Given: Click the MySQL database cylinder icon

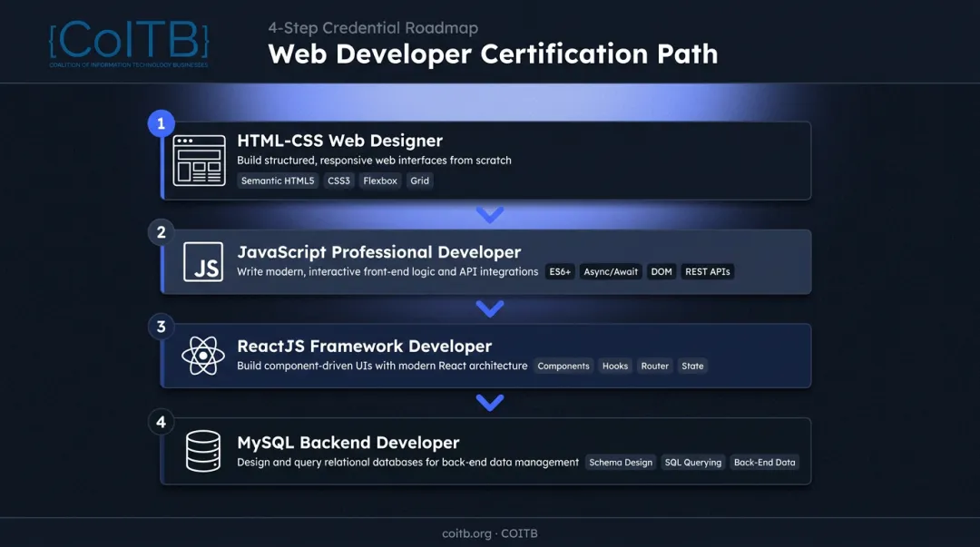Looking at the screenshot, I should (203, 451).
